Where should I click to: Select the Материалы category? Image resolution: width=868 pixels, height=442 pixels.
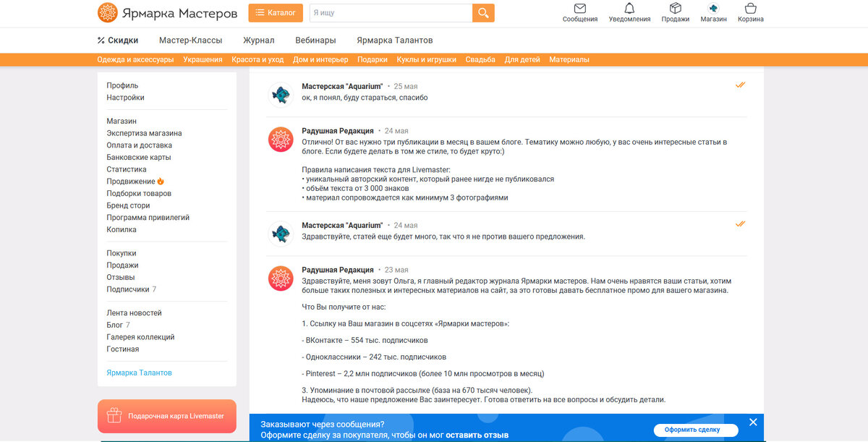pos(569,59)
